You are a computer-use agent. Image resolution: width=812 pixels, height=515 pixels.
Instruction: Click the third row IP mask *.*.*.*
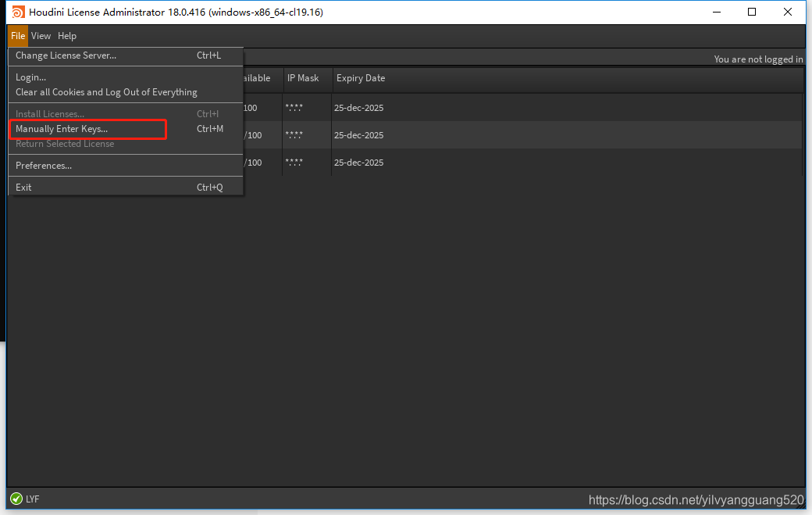click(294, 163)
